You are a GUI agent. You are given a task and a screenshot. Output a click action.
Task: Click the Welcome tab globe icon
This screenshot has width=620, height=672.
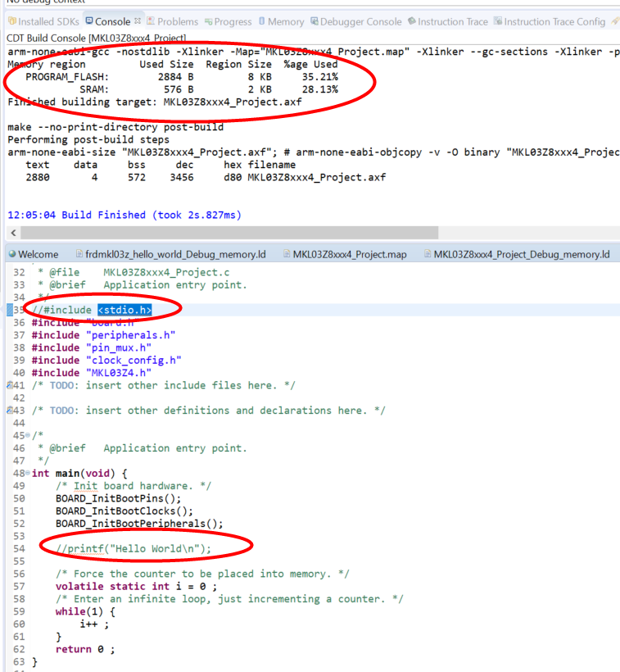[12, 254]
